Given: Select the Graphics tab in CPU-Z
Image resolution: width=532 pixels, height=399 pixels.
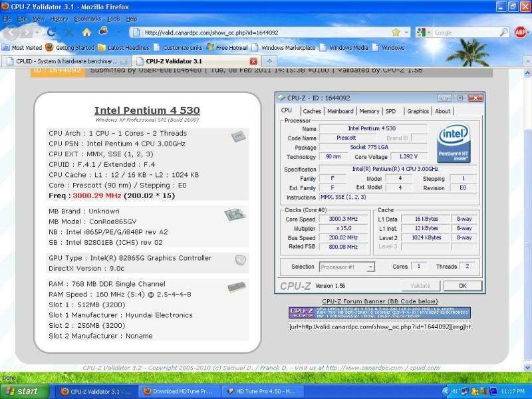Looking at the screenshot, I should pos(418,111).
